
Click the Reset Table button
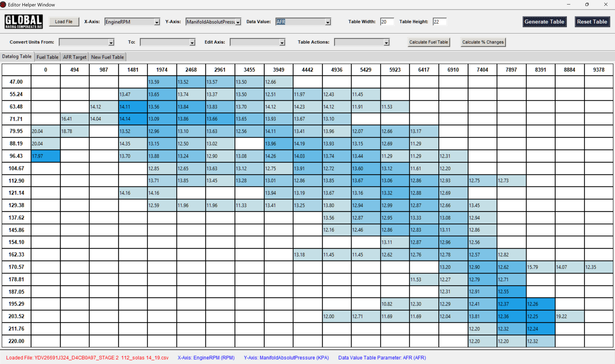coord(592,22)
